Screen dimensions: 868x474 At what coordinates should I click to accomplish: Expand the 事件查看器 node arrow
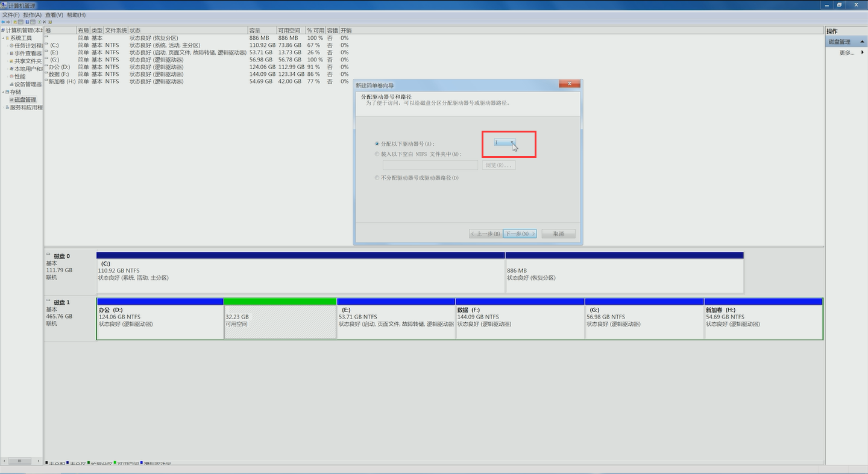click(x=7, y=53)
